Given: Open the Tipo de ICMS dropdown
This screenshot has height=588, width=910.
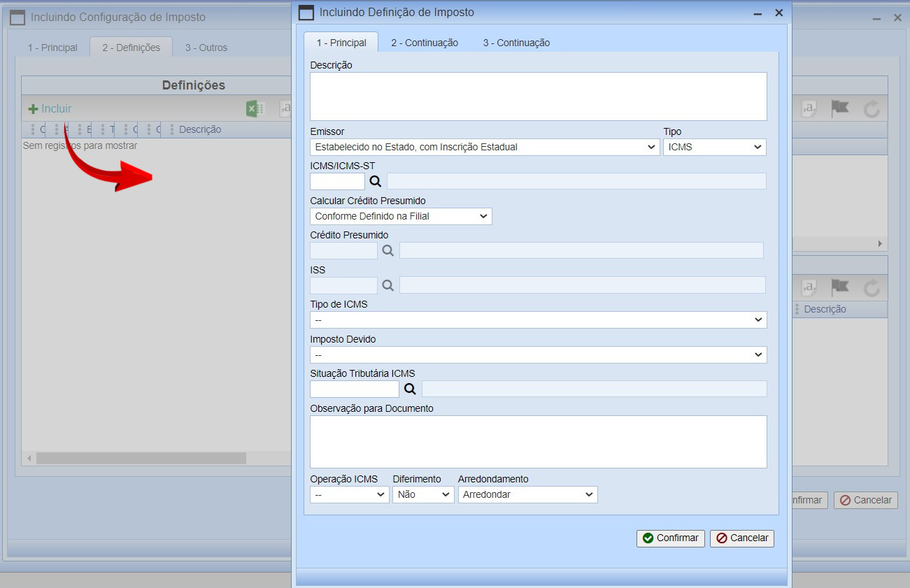Looking at the screenshot, I should pyautogui.click(x=538, y=320).
